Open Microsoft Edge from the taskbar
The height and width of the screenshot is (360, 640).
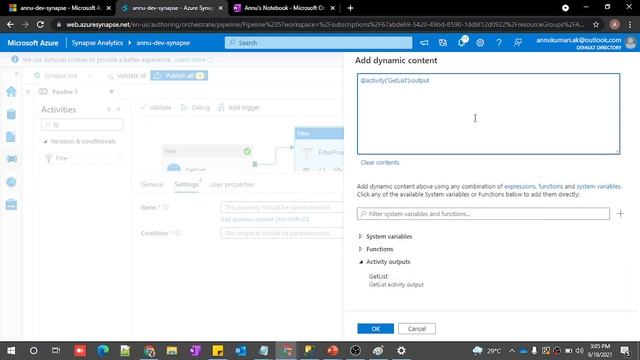(x=103, y=351)
